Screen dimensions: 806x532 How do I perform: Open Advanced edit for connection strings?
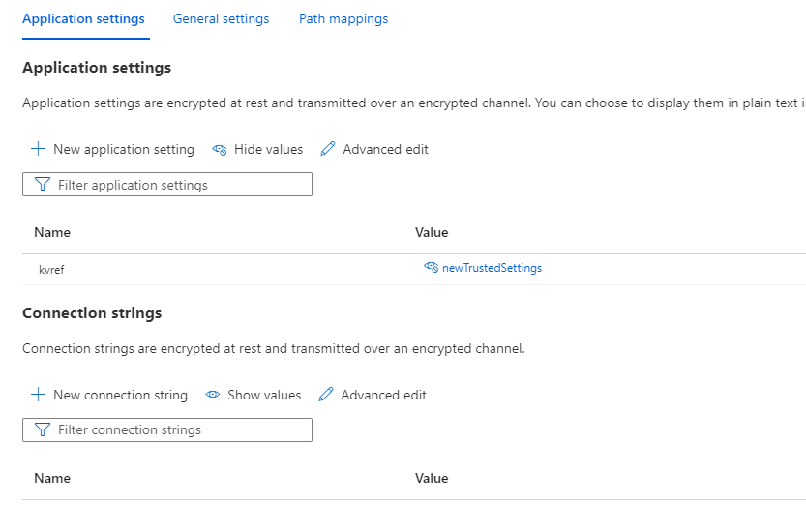[326, 395]
